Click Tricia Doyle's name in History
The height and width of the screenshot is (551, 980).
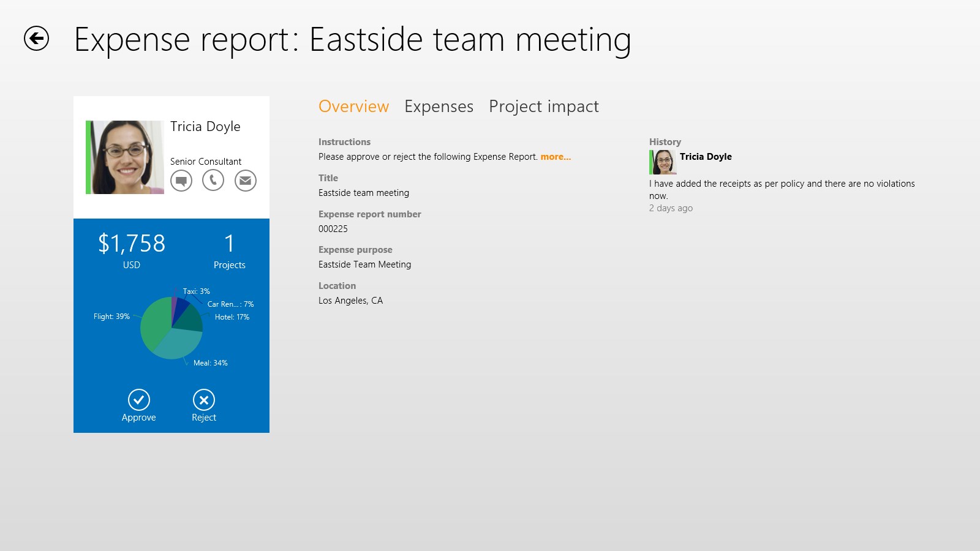coord(706,157)
